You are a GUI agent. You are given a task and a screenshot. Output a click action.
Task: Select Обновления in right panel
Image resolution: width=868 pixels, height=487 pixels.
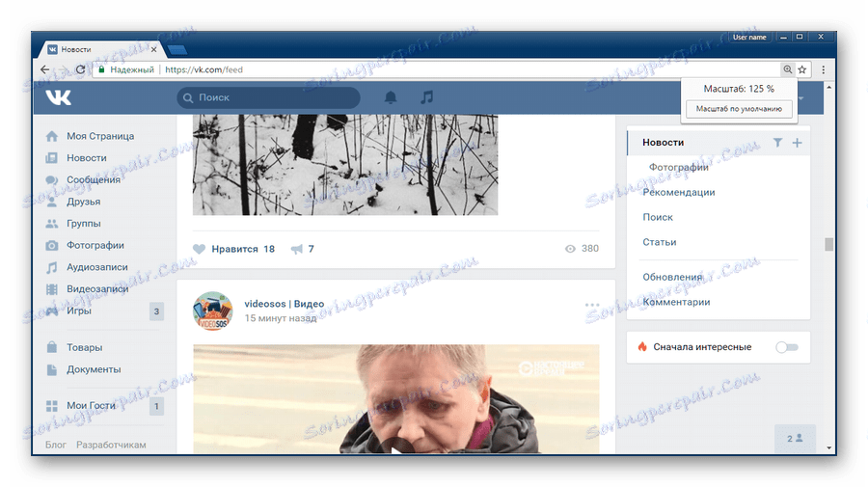[x=672, y=277]
